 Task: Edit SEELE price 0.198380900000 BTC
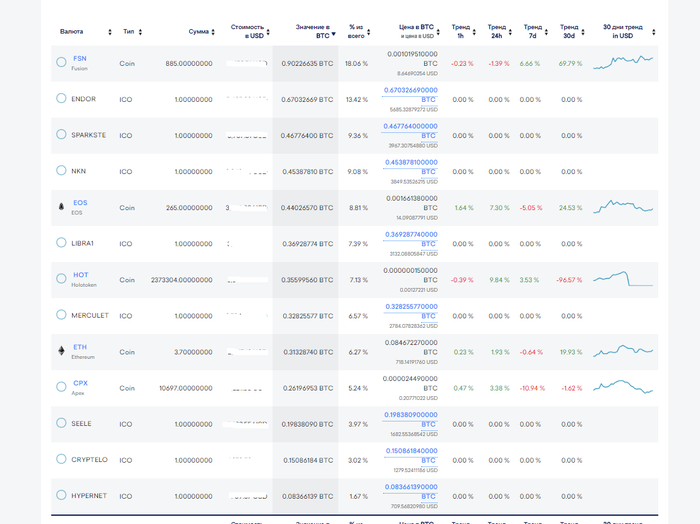click(x=411, y=419)
